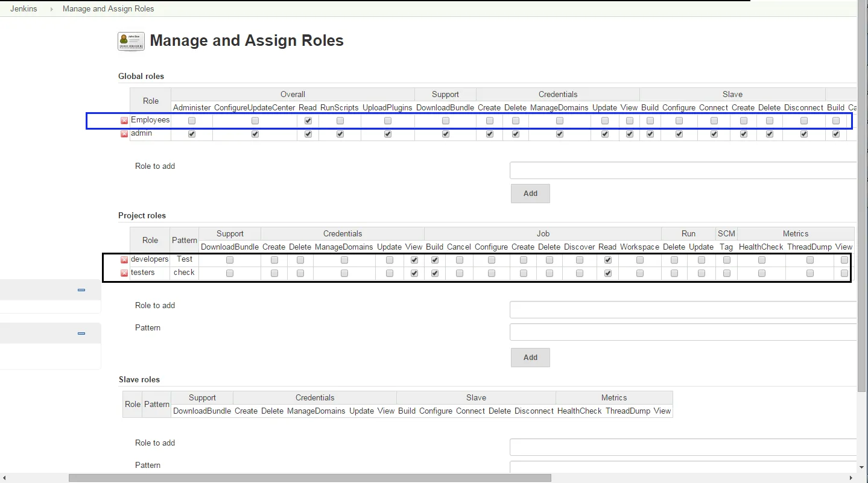Click the 'Slave roles' section heading
The width and height of the screenshot is (868, 483).
click(x=139, y=379)
